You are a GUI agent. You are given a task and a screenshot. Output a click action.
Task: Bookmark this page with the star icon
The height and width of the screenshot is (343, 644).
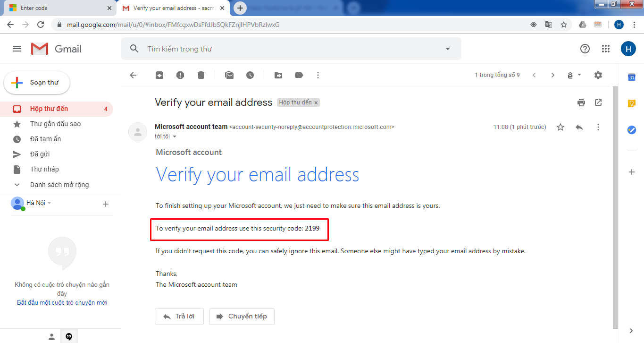click(564, 25)
